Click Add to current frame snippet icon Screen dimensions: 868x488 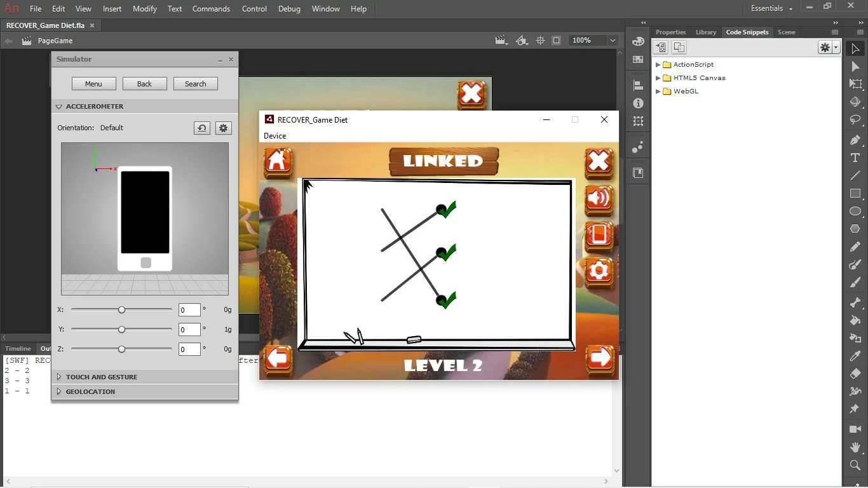[x=661, y=47]
